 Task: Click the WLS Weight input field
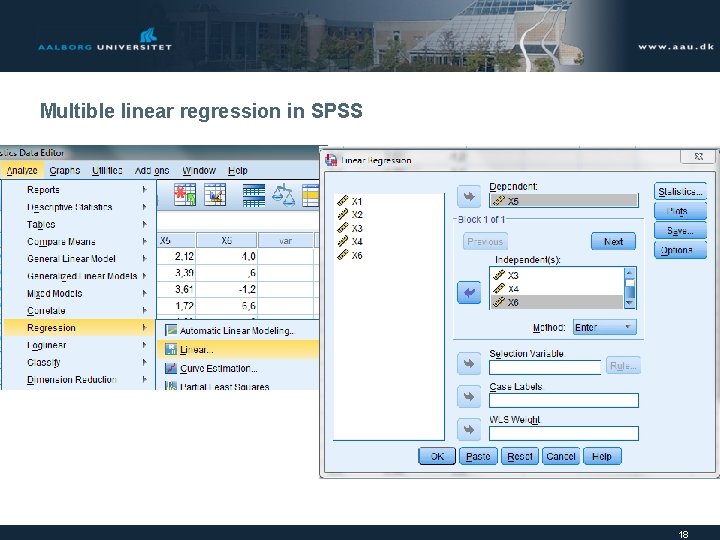click(x=564, y=433)
